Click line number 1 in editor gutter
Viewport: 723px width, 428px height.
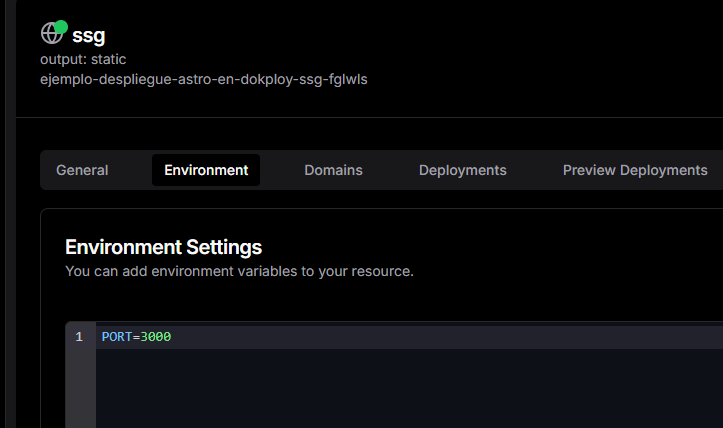(x=79, y=337)
